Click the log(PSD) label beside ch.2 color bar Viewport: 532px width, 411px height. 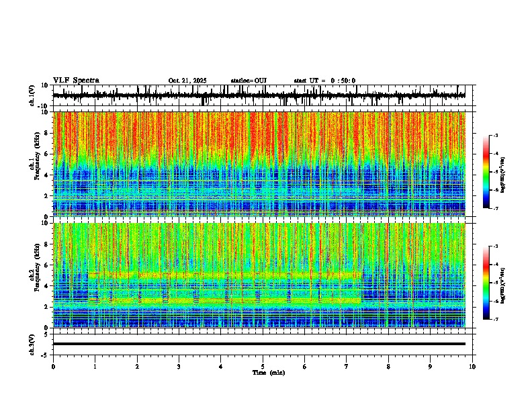click(x=503, y=285)
